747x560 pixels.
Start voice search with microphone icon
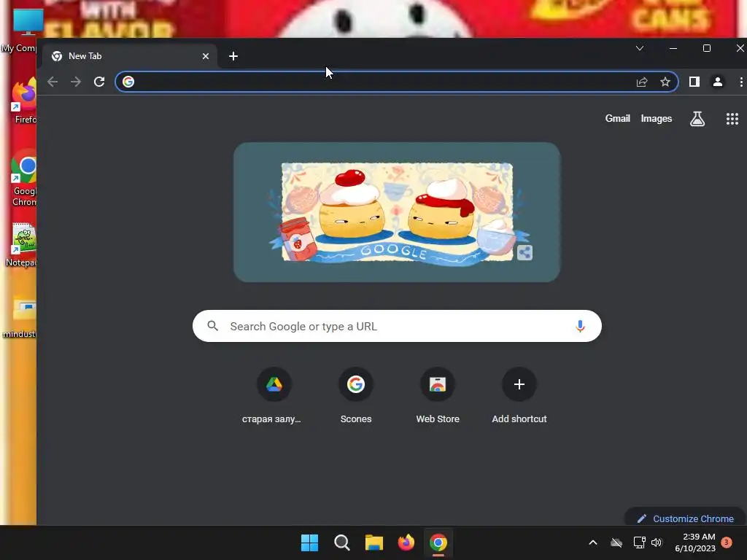click(580, 326)
